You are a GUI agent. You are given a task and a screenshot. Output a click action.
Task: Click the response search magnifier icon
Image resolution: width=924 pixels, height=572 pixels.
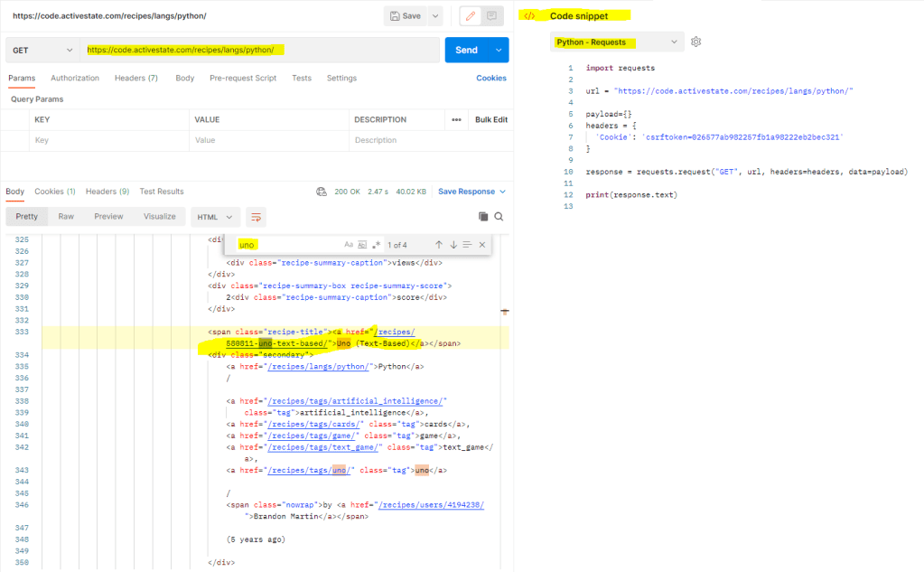499,217
